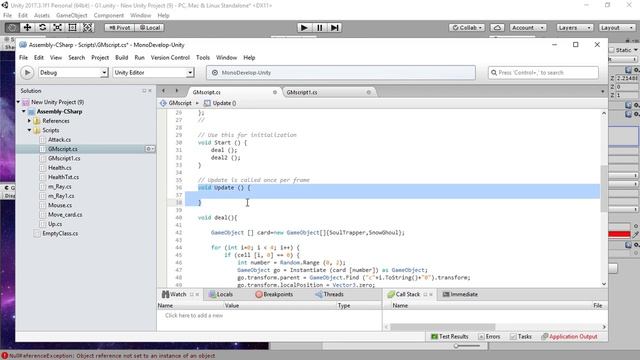Focus the search field in MonoDevelop

click(543, 73)
